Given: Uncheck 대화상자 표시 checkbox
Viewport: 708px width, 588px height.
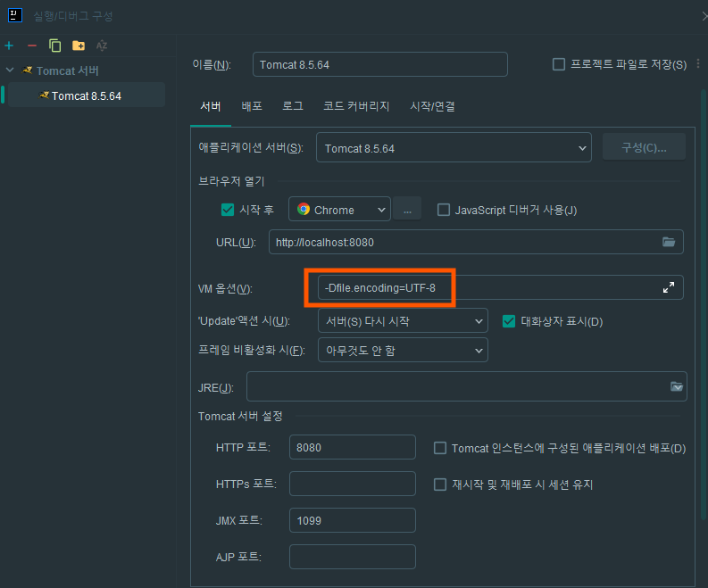Looking at the screenshot, I should tap(509, 321).
